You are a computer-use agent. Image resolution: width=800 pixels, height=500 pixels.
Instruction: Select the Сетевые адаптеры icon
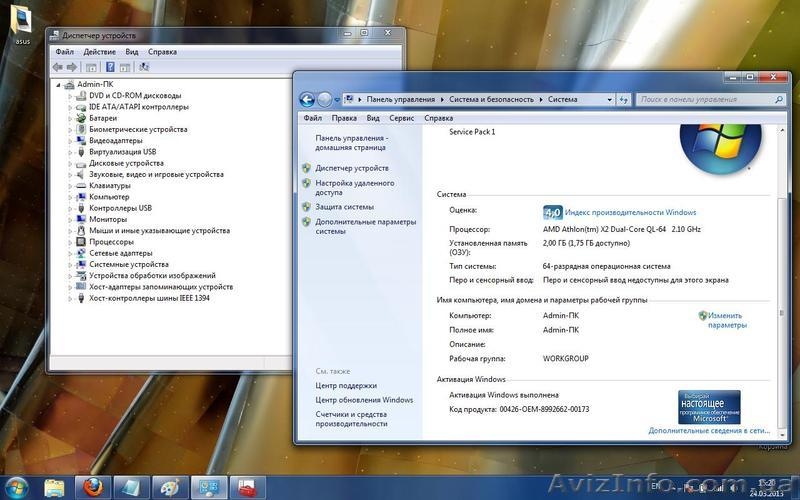tap(81, 253)
